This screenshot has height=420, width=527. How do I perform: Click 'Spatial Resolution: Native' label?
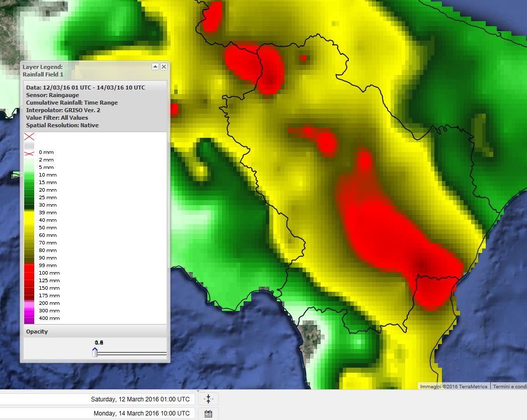click(x=62, y=125)
